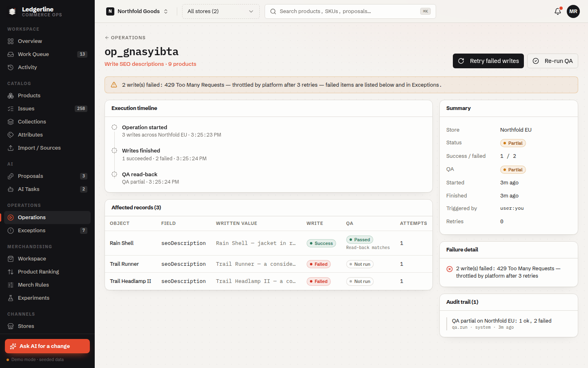Viewport: 588px width, 368px height.
Task: Click the Collections stack icon
Action: tap(11, 122)
